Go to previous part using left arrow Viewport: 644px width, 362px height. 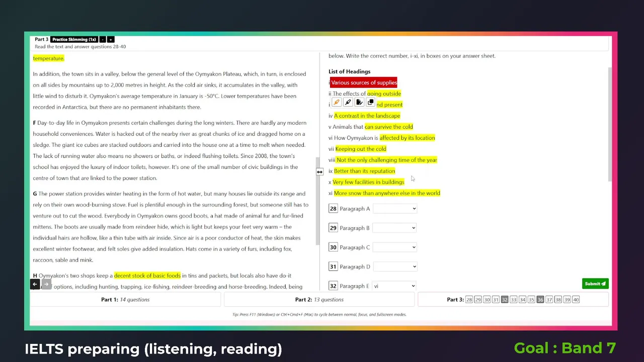pyautogui.click(x=35, y=284)
